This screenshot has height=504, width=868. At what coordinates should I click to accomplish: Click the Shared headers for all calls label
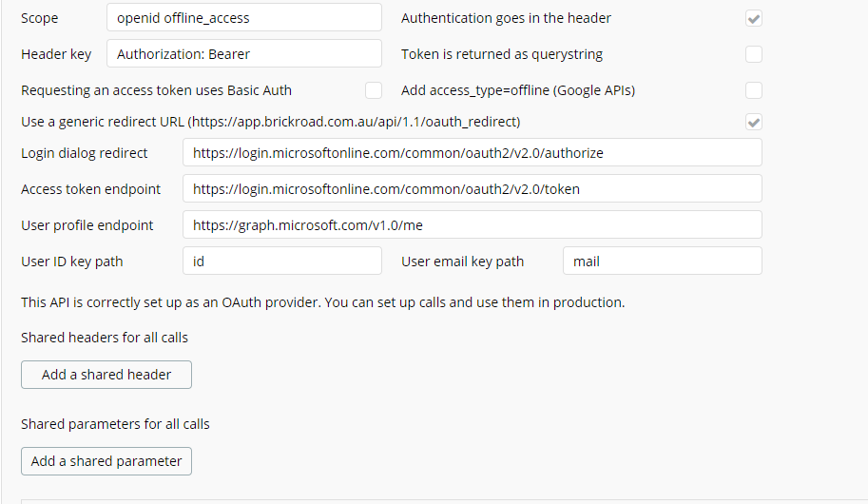(x=105, y=338)
